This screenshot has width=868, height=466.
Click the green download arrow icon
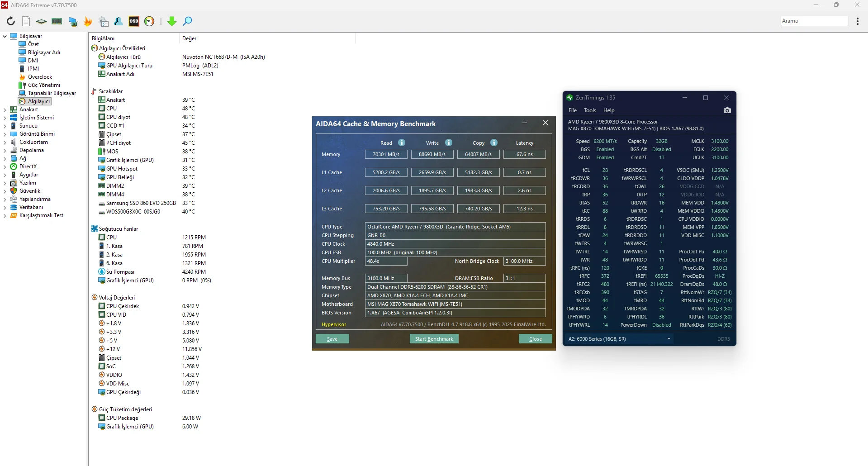point(172,21)
